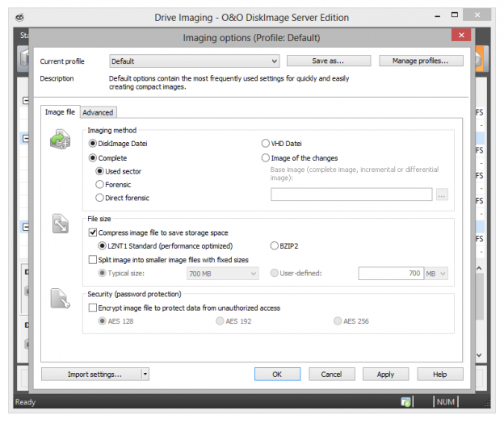This screenshot has height=423, width=504.
Task: Select the User-defined size radio button
Action: pos(274,273)
